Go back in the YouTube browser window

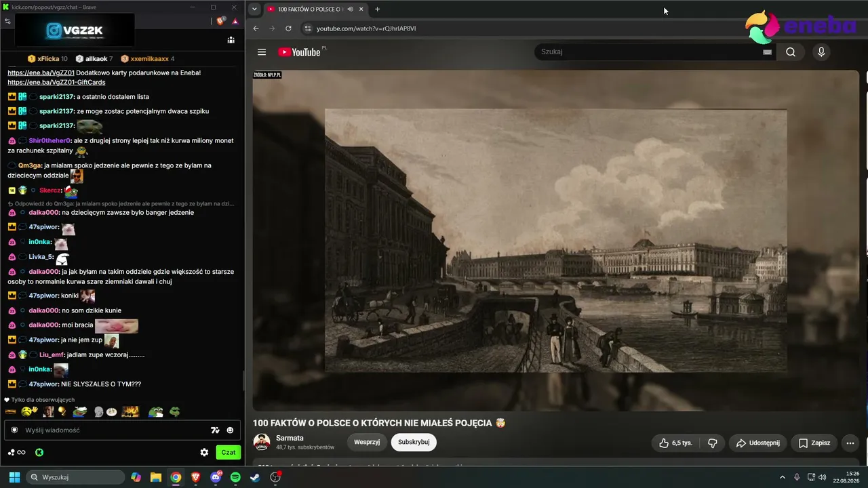(x=256, y=28)
